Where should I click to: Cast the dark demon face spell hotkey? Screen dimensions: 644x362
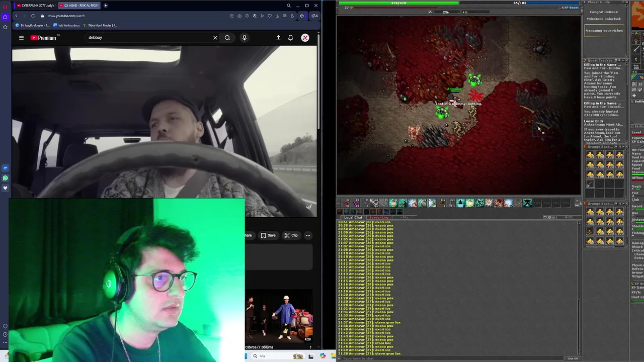click(527, 203)
